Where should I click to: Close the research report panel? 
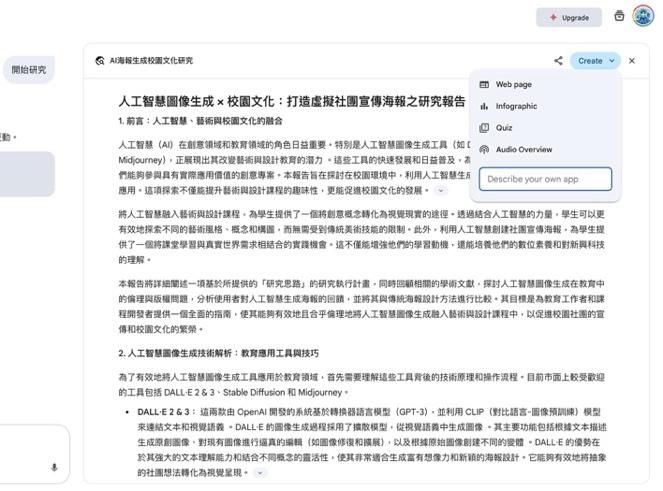pos(631,61)
